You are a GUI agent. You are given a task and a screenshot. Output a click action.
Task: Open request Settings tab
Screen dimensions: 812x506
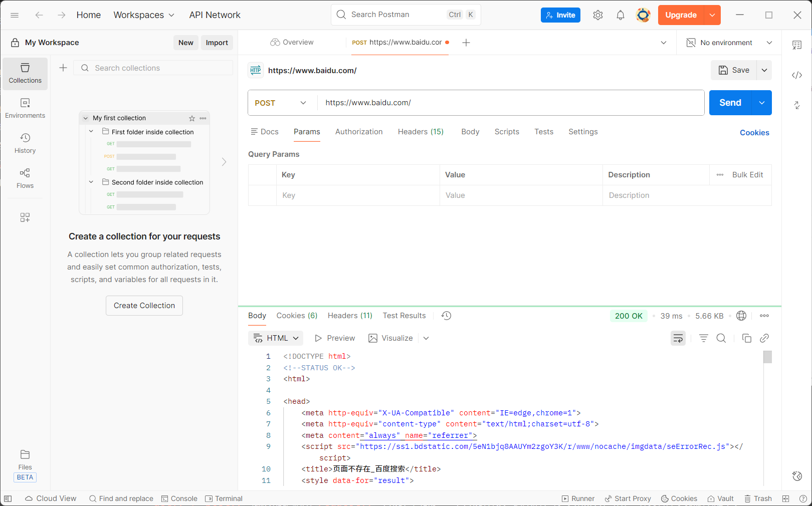pyautogui.click(x=583, y=132)
